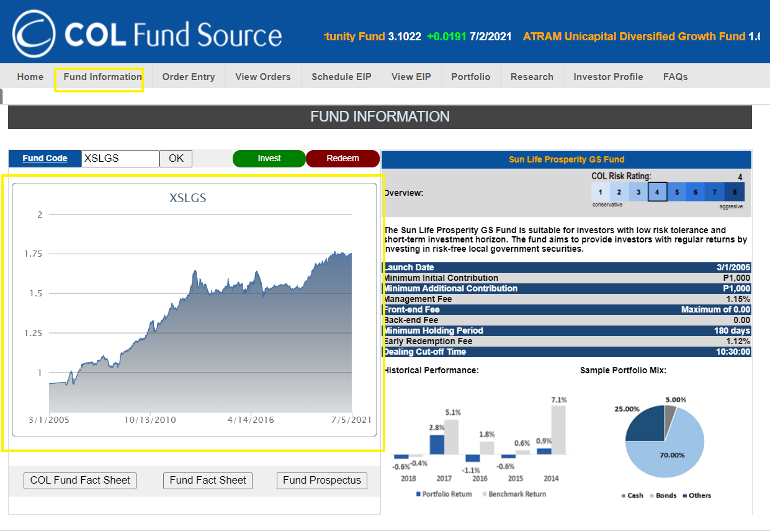Click the Sample Portfolio Mix heading
The height and width of the screenshot is (532, 770).
coord(623,370)
